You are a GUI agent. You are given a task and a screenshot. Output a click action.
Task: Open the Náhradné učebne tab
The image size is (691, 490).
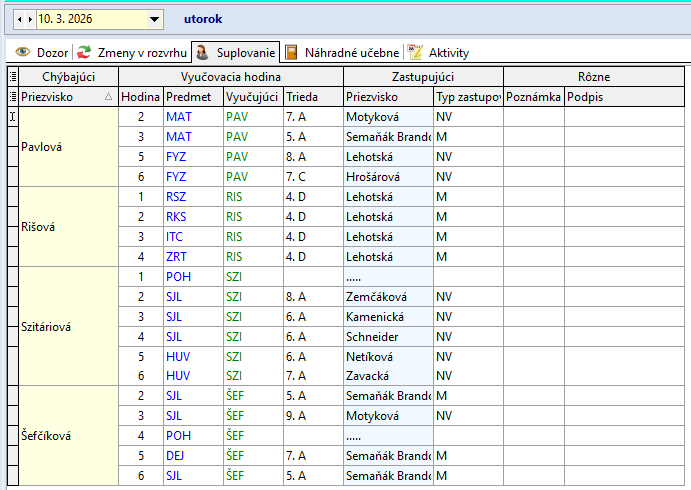tap(342, 52)
